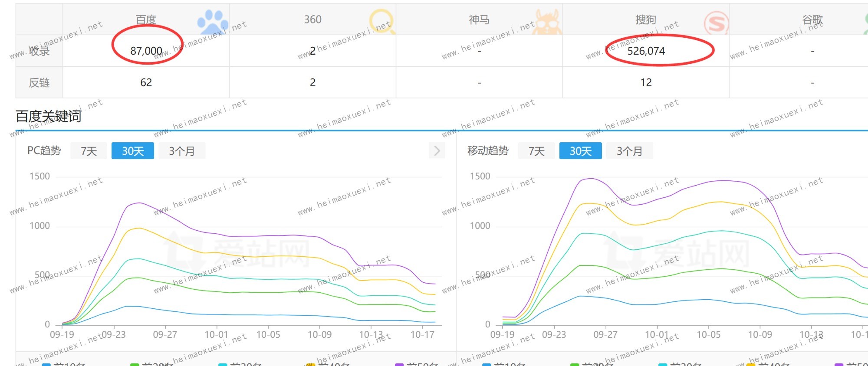Screen dimensions: 868x366
Task: Select 30天 range for 移动趋势
Action: tap(580, 151)
